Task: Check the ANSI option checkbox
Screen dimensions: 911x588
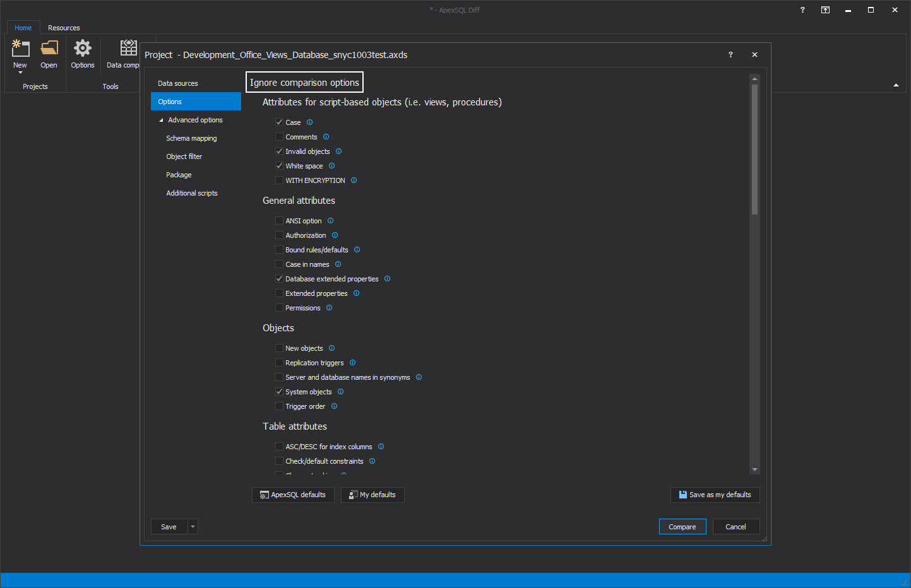Action: 279,221
